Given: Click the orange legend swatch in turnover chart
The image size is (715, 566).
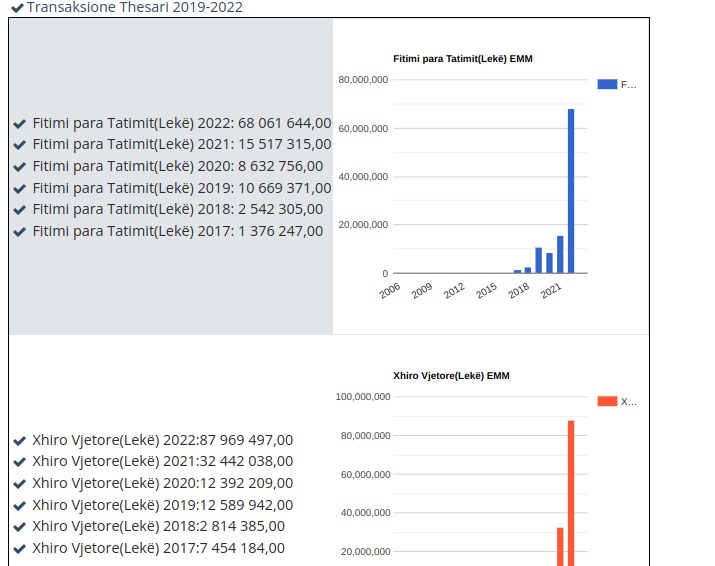Looking at the screenshot, I should 606,402.
